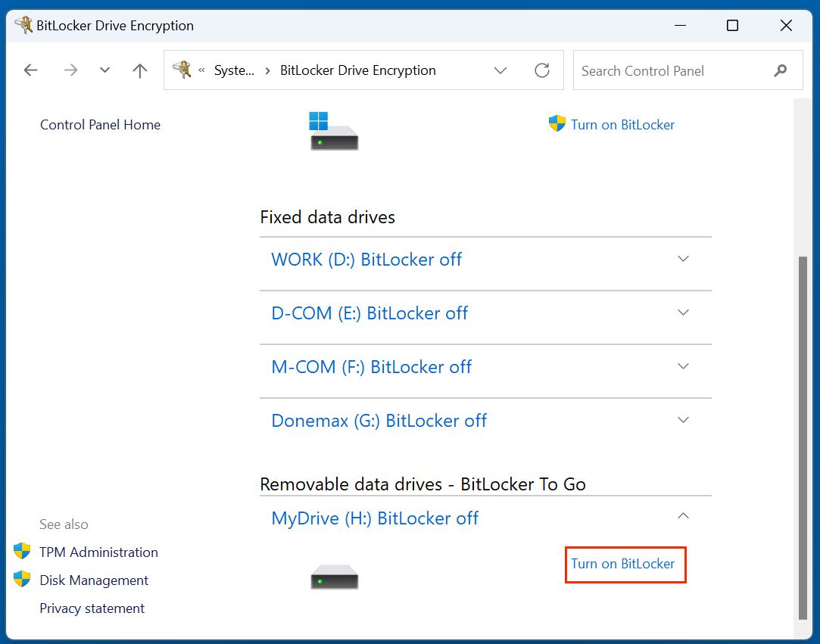Open the address bar breadcrumb dropdown

(500, 70)
